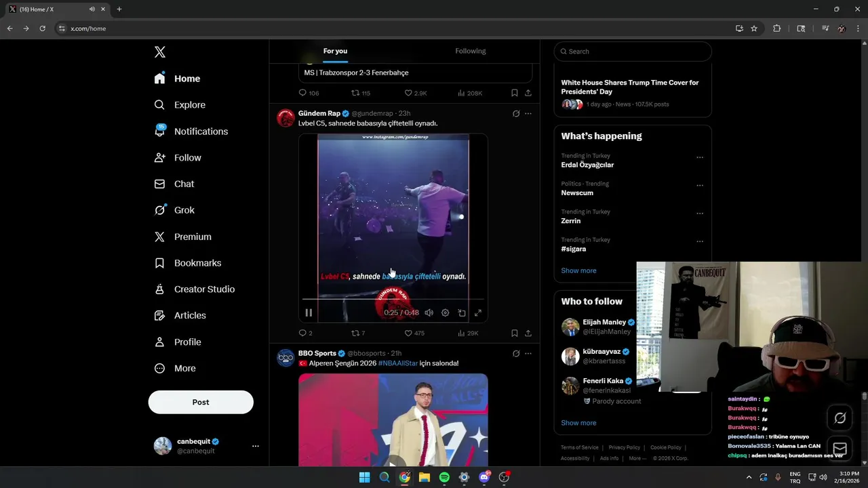
Task: Open Grok actions on the Gündem Rap post
Action: pyautogui.click(x=516, y=113)
